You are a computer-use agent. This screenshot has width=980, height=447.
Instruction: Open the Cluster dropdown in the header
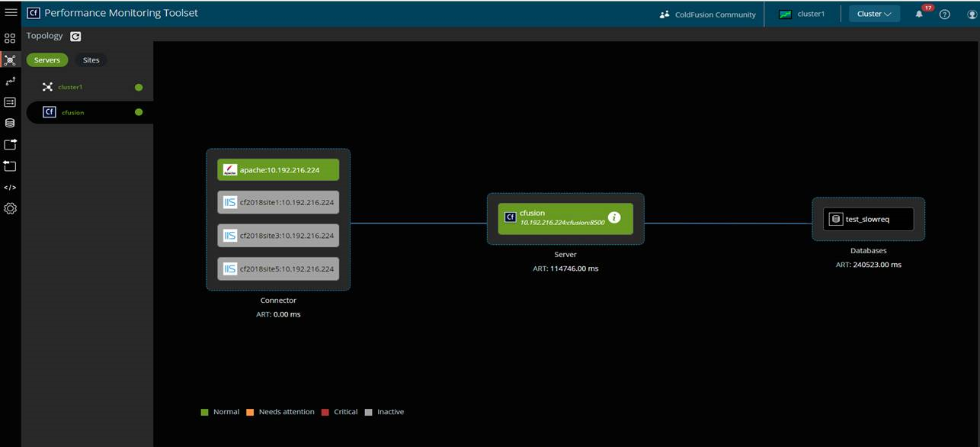[874, 14]
